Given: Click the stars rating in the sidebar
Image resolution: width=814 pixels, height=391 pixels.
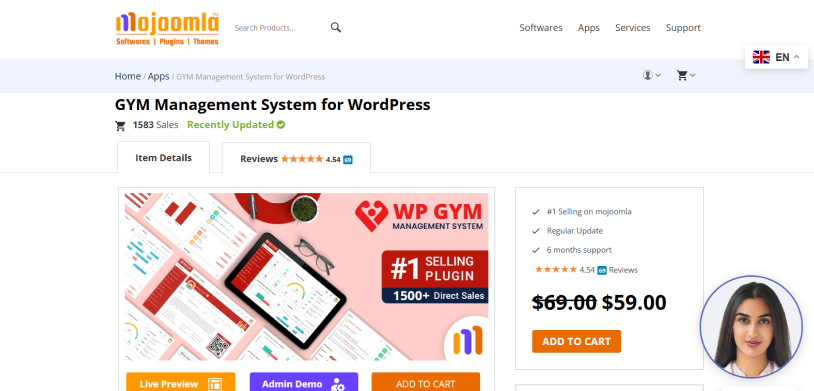Looking at the screenshot, I should (x=555, y=269).
